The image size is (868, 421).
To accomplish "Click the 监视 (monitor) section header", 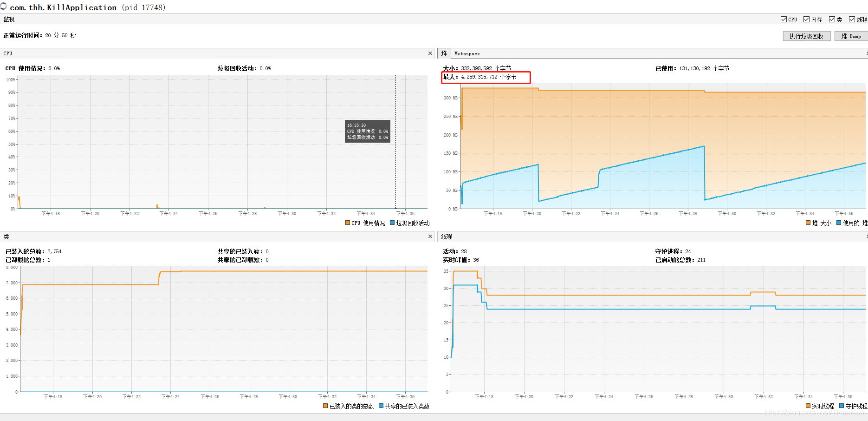I will click(9, 20).
